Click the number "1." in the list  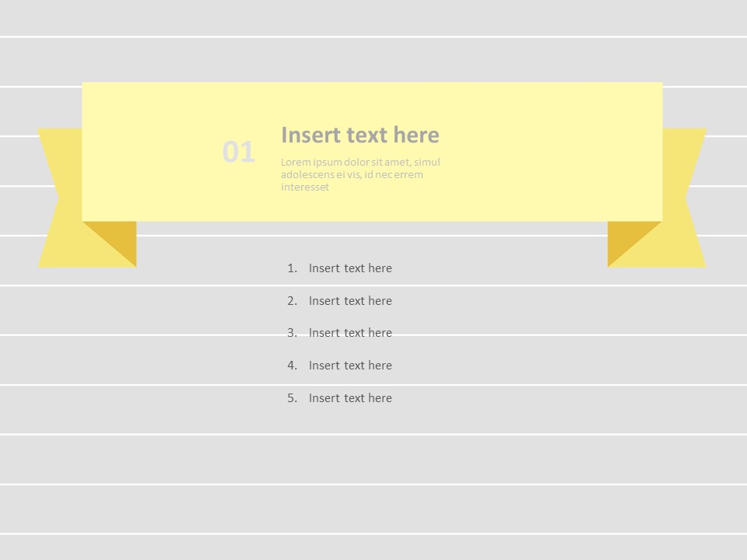(x=291, y=268)
